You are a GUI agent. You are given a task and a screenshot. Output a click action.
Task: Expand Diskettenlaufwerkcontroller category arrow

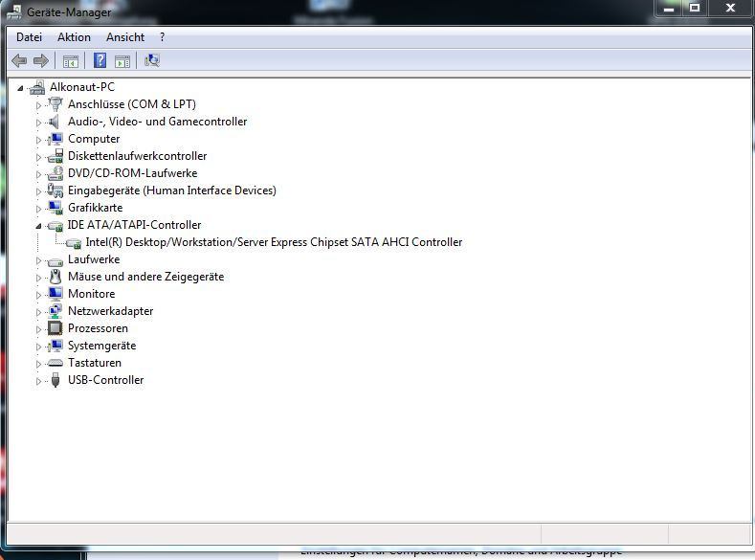[38, 157]
